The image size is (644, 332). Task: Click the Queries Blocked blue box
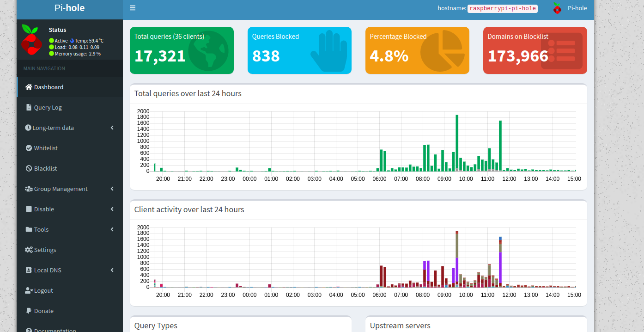pos(299,50)
